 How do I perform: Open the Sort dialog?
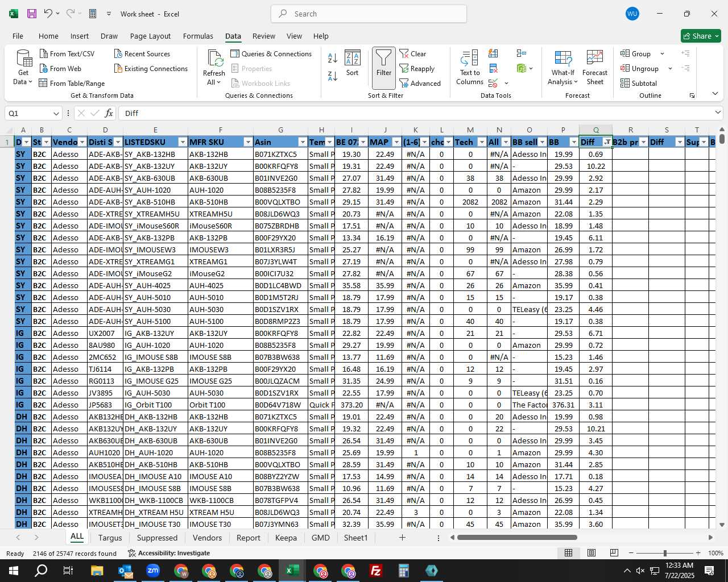(x=353, y=63)
